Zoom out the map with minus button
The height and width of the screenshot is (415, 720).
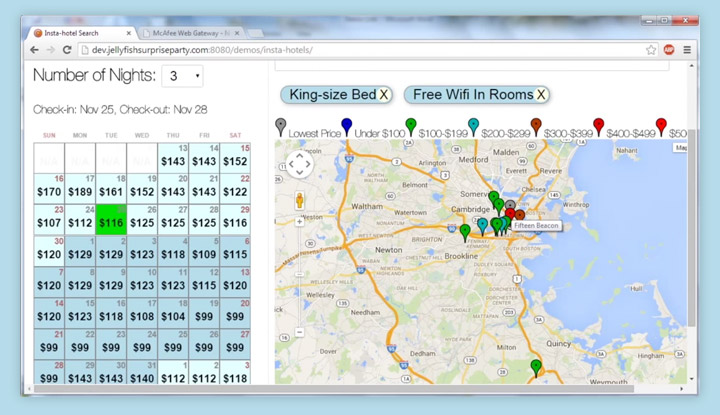pyautogui.click(x=299, y=331)
